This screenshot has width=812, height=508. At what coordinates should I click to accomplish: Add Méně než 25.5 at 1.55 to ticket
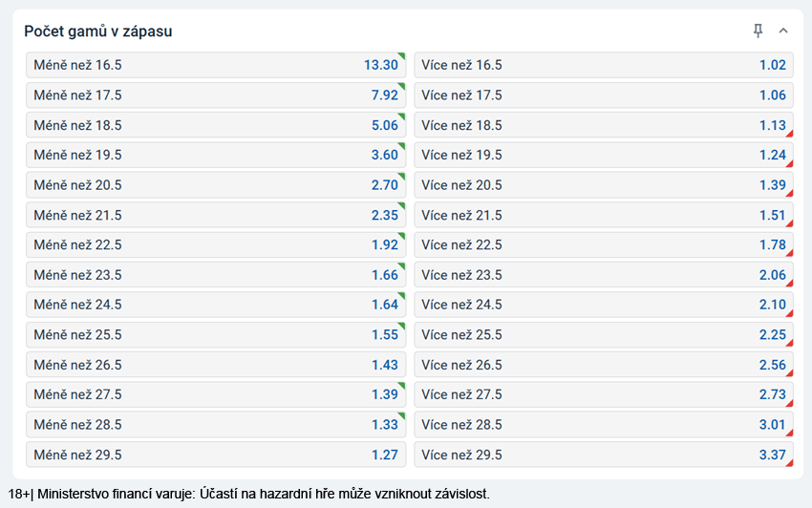(x=216, y=335)
